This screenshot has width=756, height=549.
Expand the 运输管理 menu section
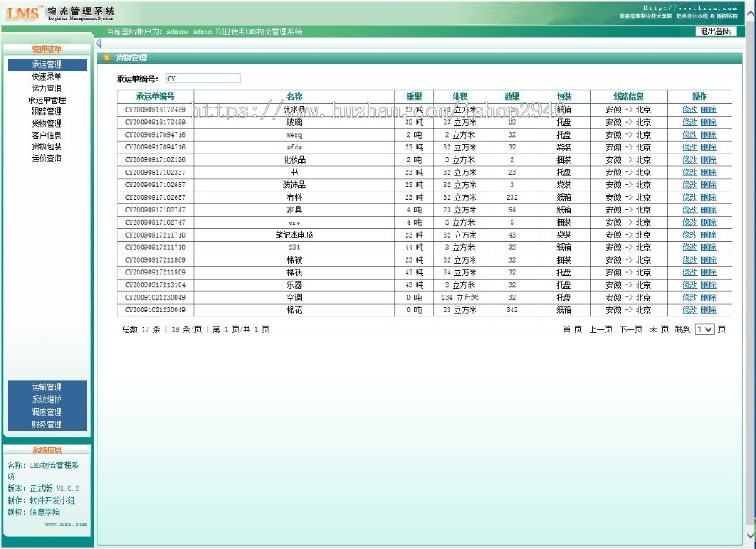(47, 387)
